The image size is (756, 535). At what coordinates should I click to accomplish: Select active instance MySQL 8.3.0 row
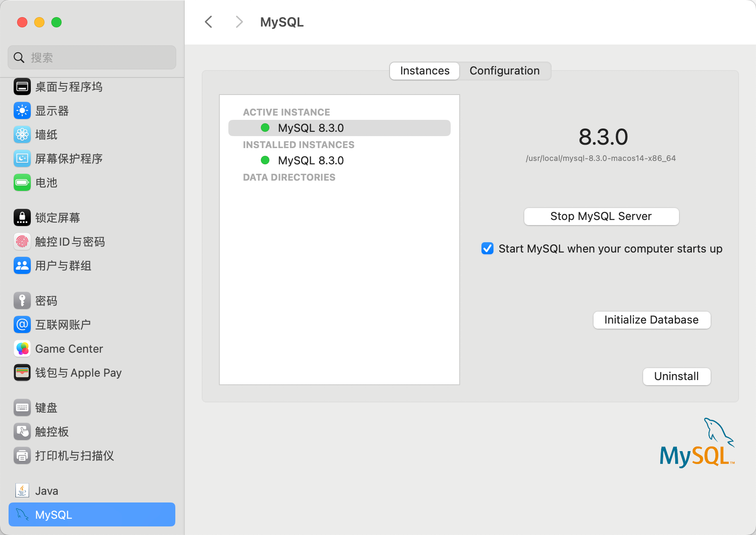click(340, 128)
